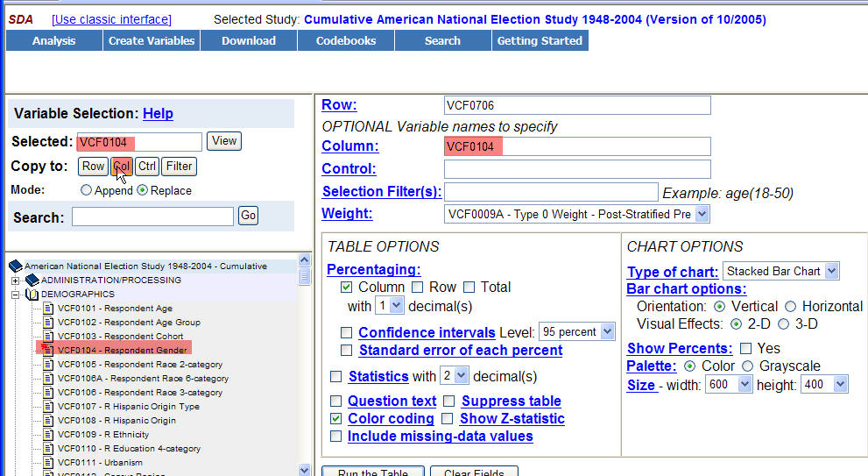Click document icon for VCF0105 Respondent Race 2-category
868x476 pixels.
[x=49, y=365]
